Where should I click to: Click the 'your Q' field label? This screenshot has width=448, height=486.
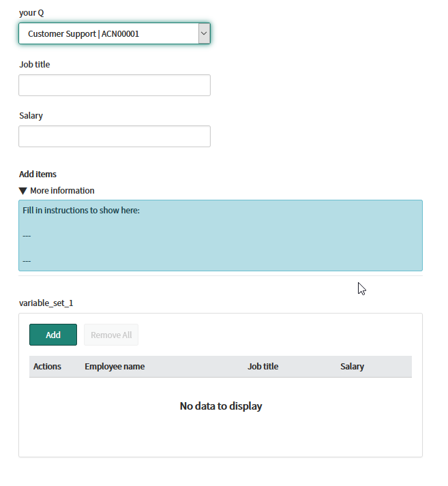31,13
